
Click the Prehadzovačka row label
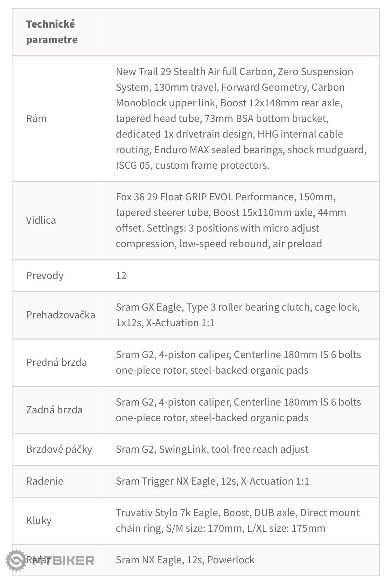(61, 315)
